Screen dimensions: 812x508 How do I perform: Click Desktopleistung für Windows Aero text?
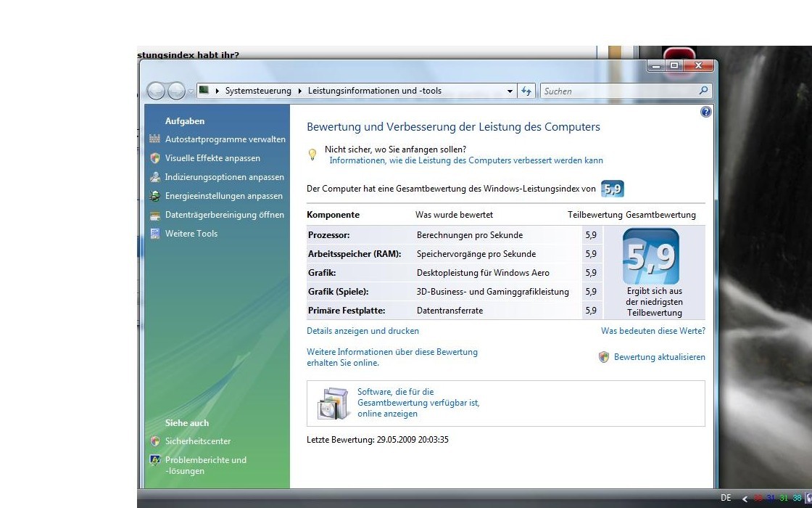[x=483, y=273]
